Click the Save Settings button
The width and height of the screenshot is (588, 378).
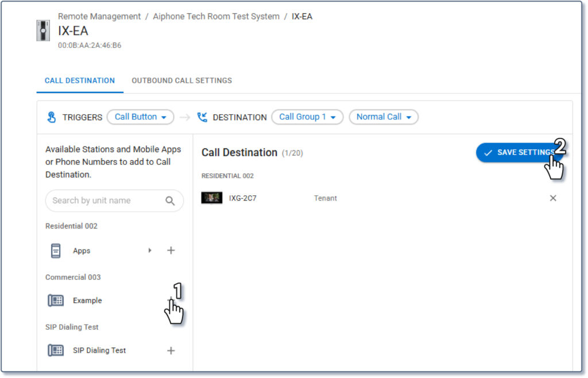pyautogui.click(x=517, y=152)
